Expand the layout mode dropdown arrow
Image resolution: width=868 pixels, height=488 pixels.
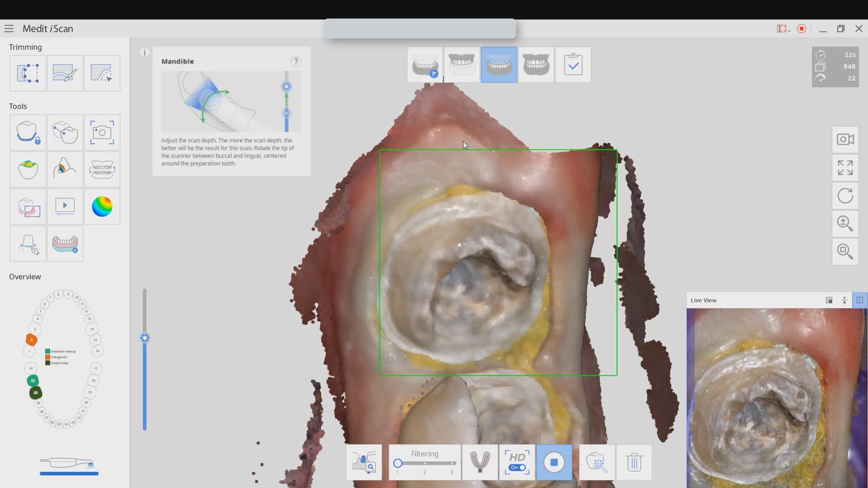click(789, 30)
